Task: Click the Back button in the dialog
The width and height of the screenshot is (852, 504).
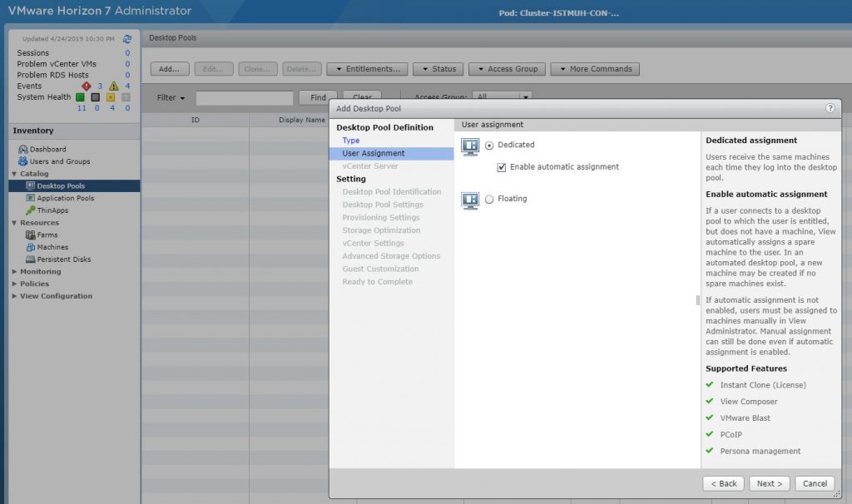Action: click(724, 483)
